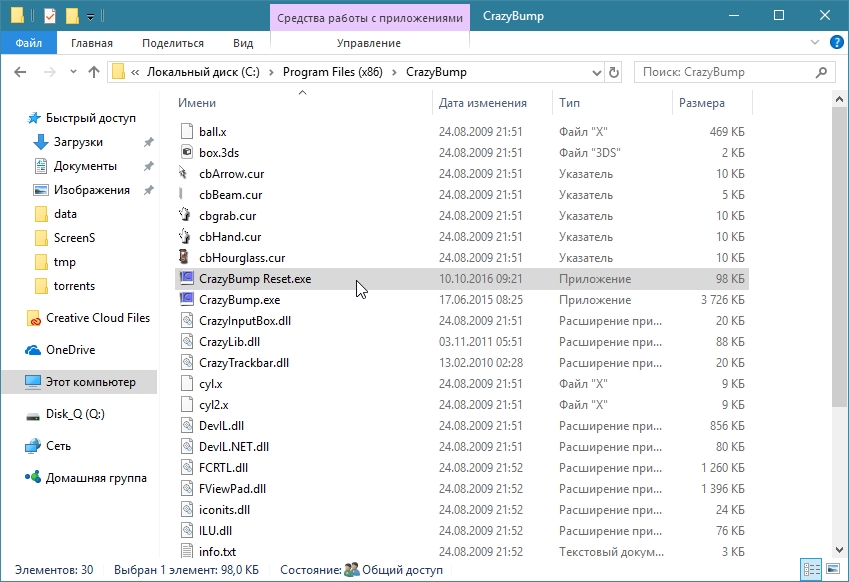Click the Back navigation arrow
The width and height of the screenshot is (849, 582).
(x=21, y=72)
